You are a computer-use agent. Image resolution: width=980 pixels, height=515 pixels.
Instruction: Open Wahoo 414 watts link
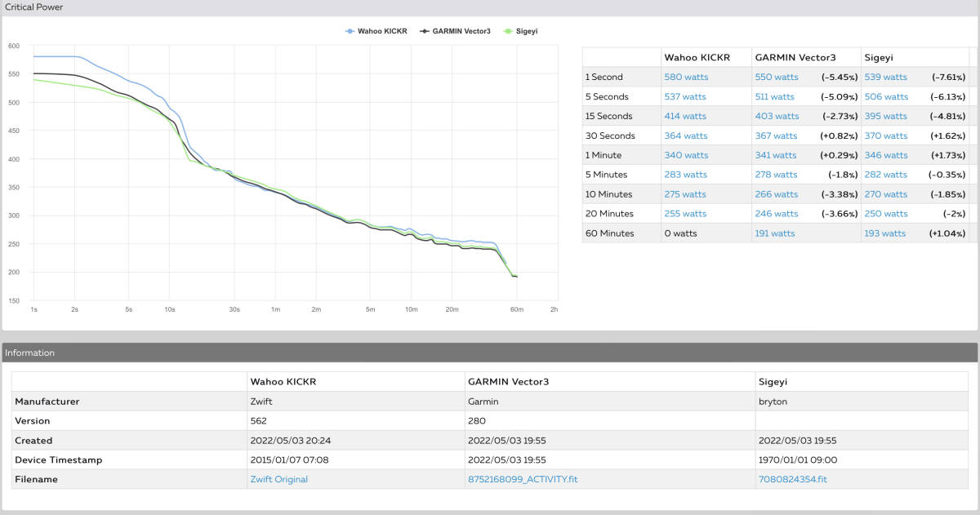pyautogui.click(x=685, y=116)
